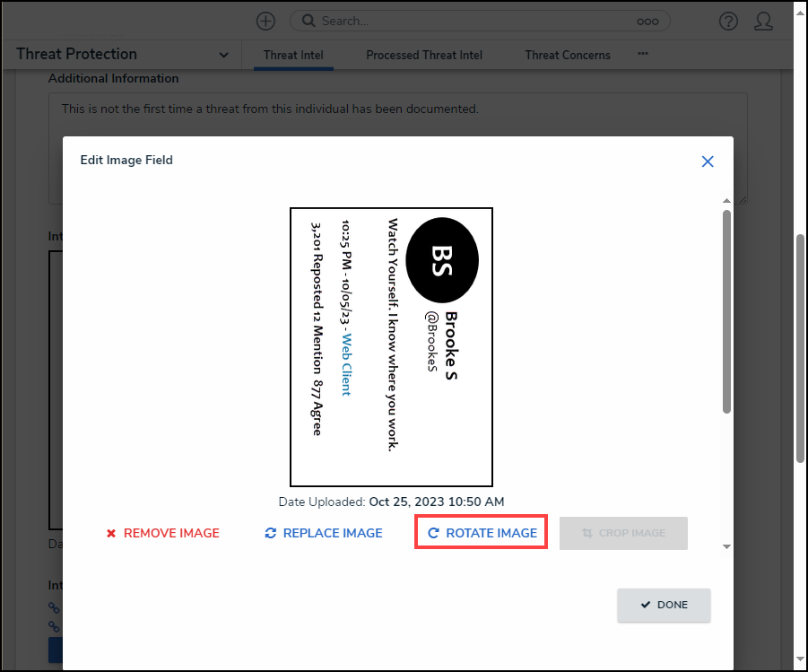This screenshot has width=808, height=672.
Task: Click the page scrollbar down arrow
Action: tap(800, 659)
